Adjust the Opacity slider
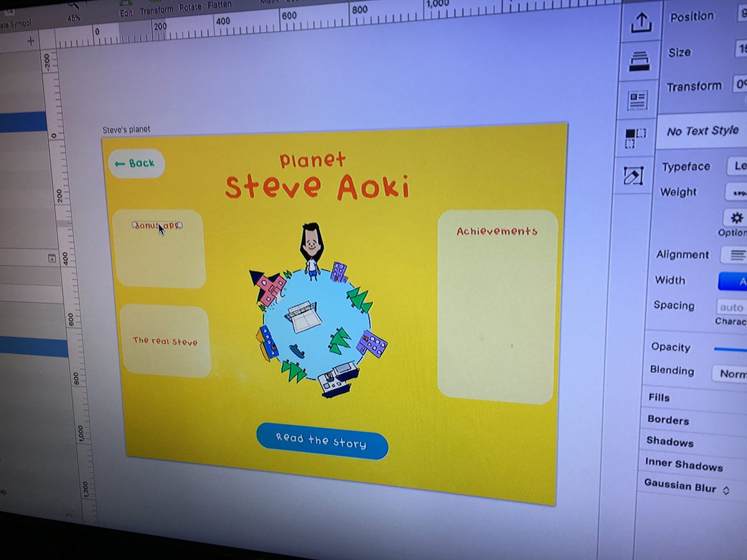Viewport: 747px width, 560px height. pos(730,350)
